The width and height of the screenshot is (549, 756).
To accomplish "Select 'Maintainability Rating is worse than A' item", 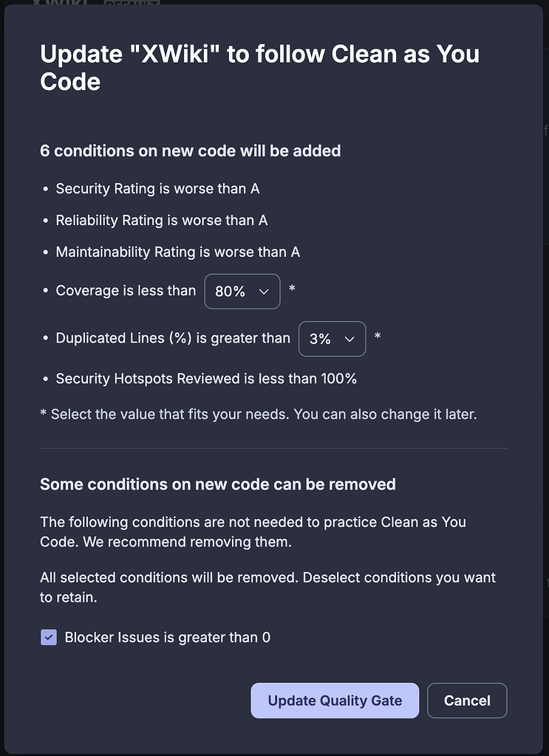I will click(178, 252).
